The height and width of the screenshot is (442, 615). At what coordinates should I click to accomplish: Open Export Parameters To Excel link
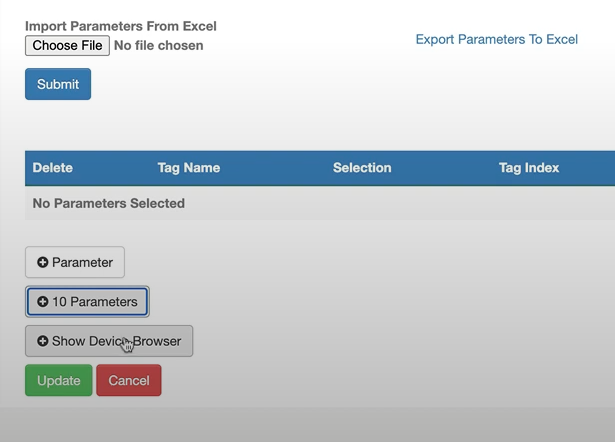pyautogui.click(x=497, y=39)
